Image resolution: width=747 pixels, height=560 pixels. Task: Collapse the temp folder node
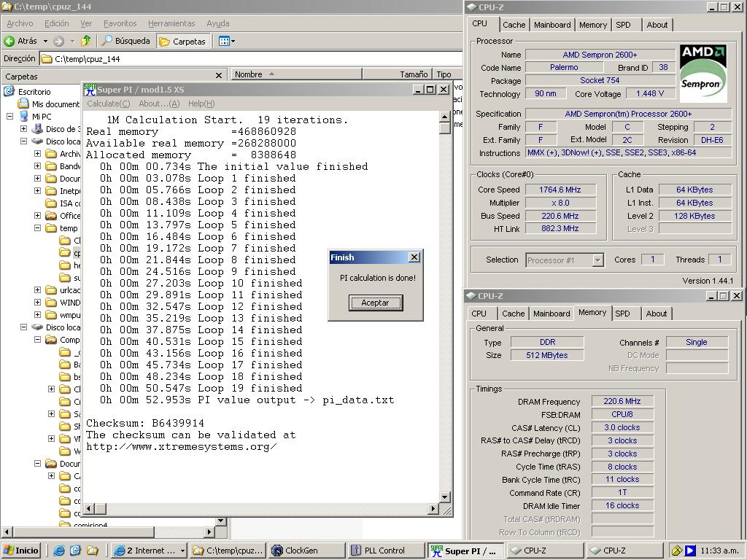coord(38,228)
